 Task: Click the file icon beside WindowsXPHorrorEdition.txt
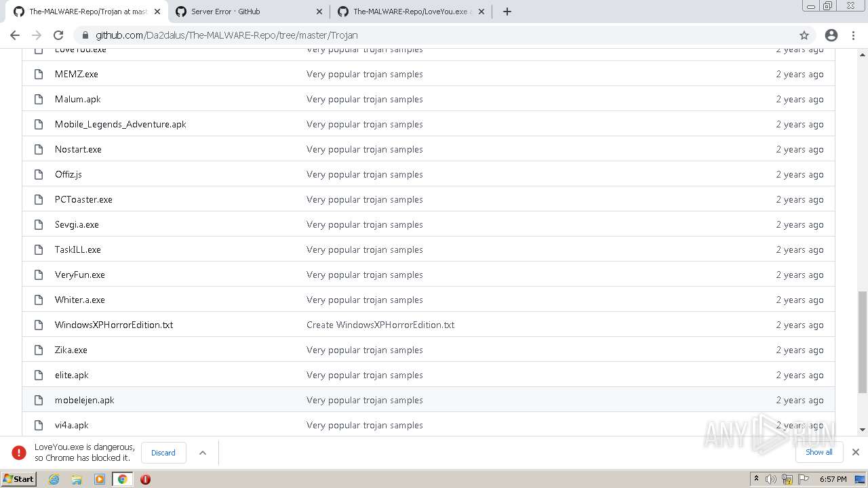39,325
